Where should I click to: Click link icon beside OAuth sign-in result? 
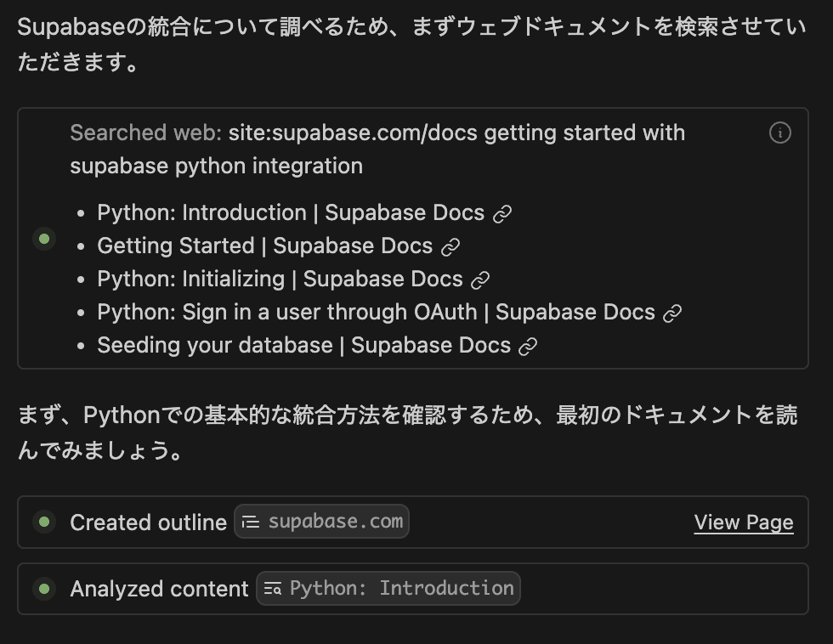pos(673,313)
